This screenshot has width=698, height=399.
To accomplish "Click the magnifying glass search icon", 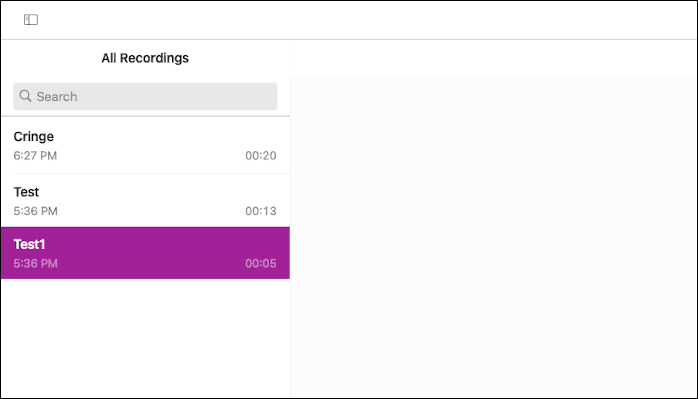I will 25,96.
